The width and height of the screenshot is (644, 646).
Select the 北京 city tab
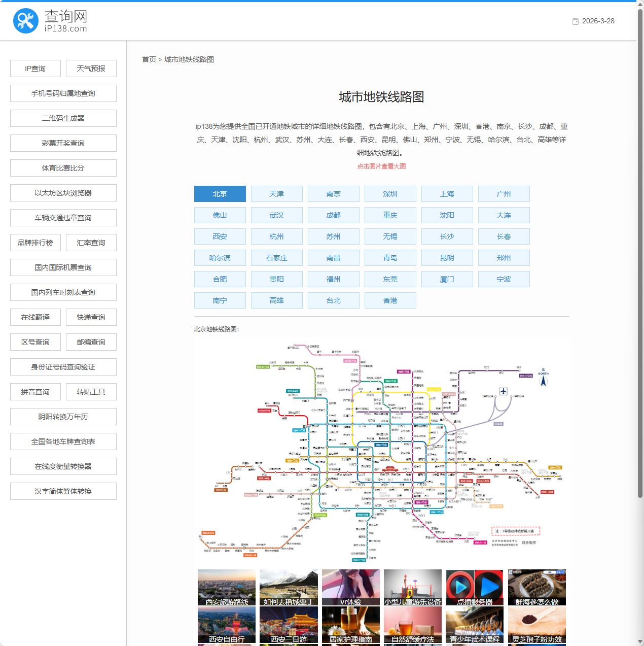pos(220,194)
